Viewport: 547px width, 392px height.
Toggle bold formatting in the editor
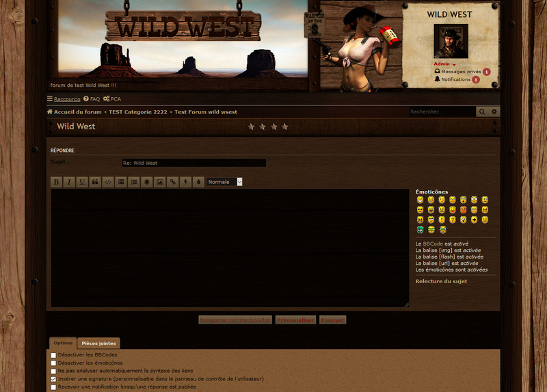[x=56, y=182]
